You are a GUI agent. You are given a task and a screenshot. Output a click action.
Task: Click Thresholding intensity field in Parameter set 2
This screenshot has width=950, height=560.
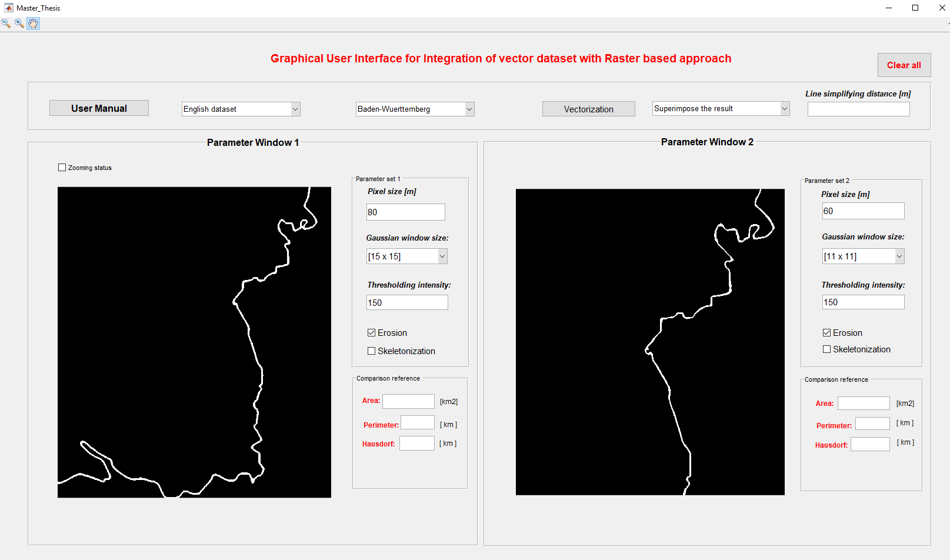864,302
